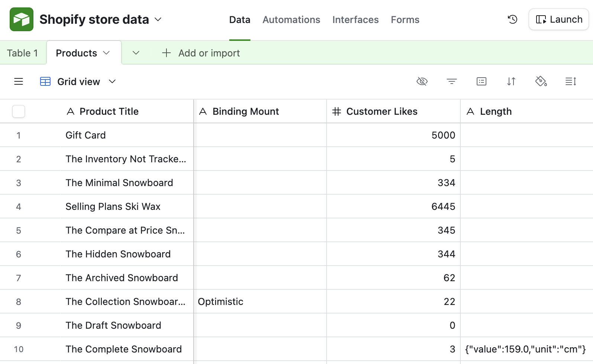Open the views sidebar hamburger menu
This screenshot has width=593, height=364.
(19, 81)
